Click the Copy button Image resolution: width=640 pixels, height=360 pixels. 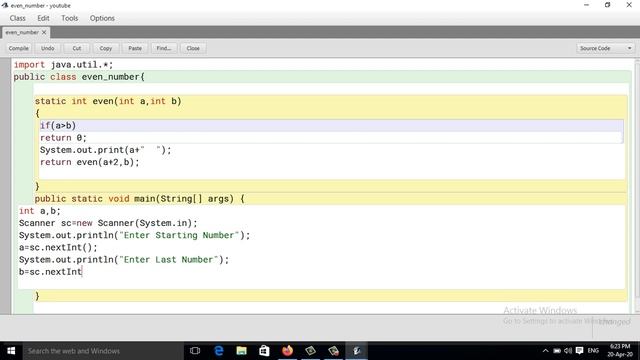(106, 48)
